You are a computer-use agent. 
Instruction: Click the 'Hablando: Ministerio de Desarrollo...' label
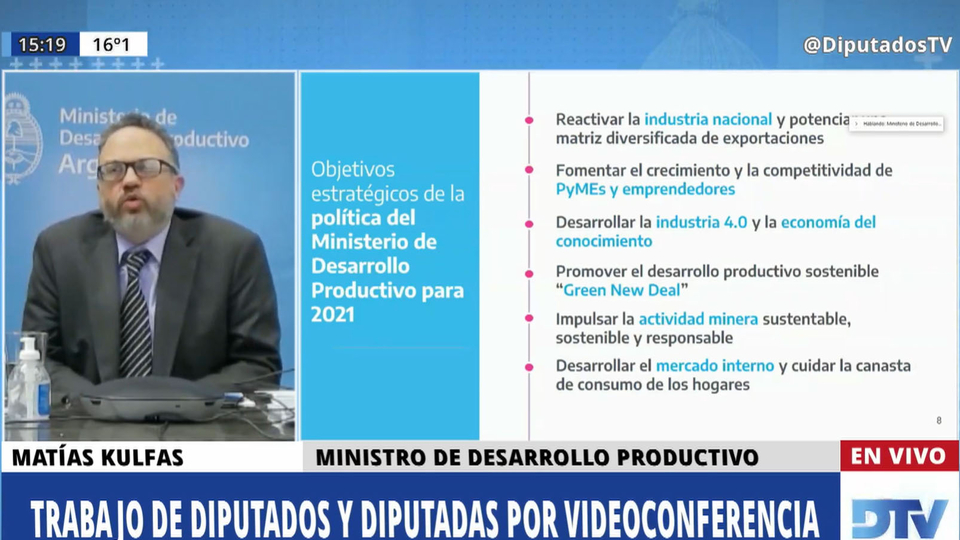(x=901, y=124)
